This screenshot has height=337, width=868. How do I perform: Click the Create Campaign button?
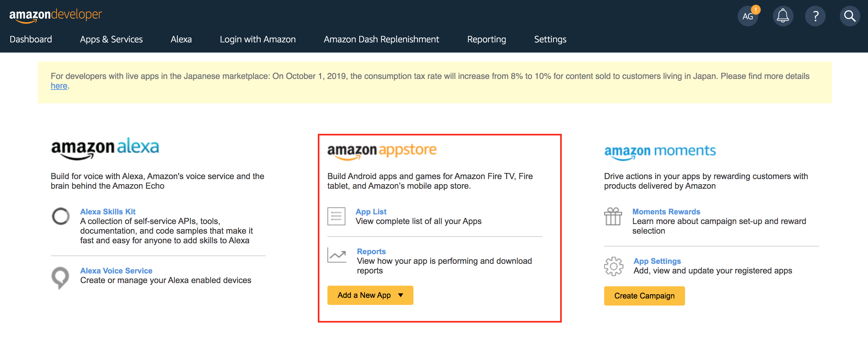644,296
